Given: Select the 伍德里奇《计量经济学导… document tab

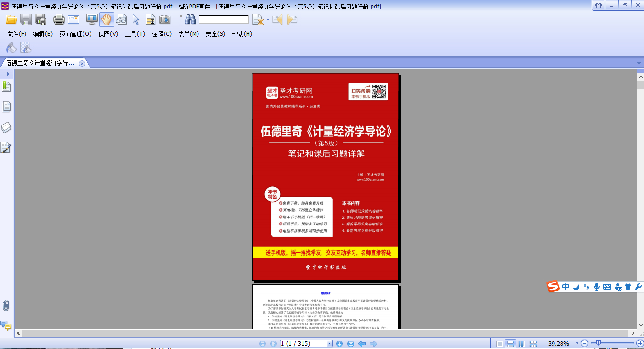Looking at the screenshot, I should [x=40, y=63].
